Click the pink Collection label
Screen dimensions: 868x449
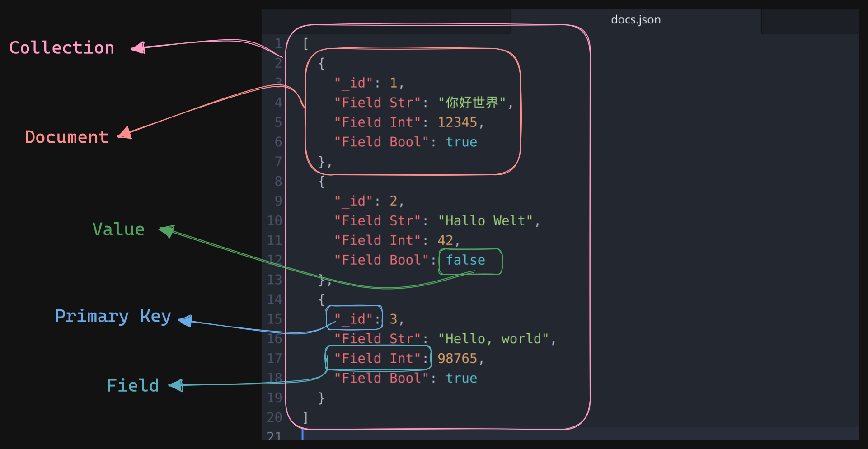tap(62, 48)
